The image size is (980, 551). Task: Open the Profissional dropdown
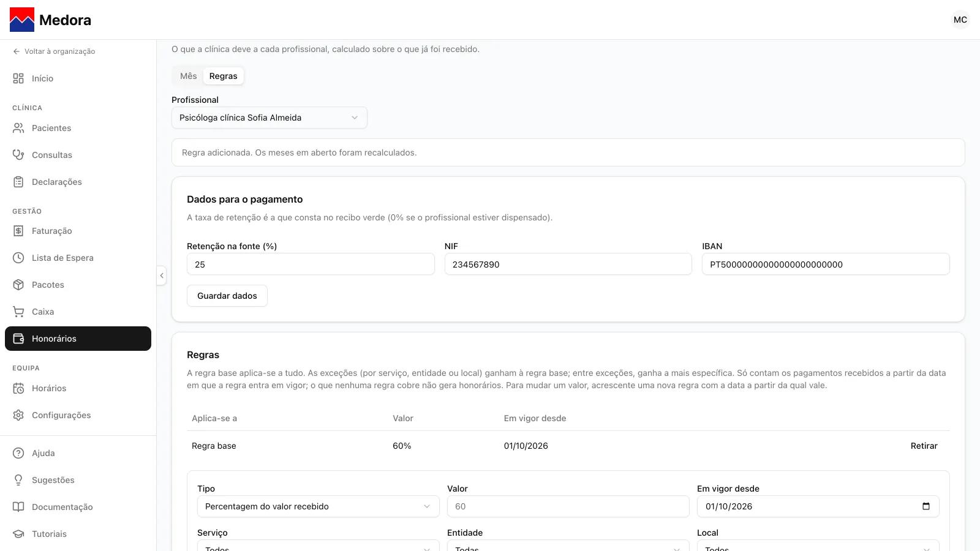point(269,118)
